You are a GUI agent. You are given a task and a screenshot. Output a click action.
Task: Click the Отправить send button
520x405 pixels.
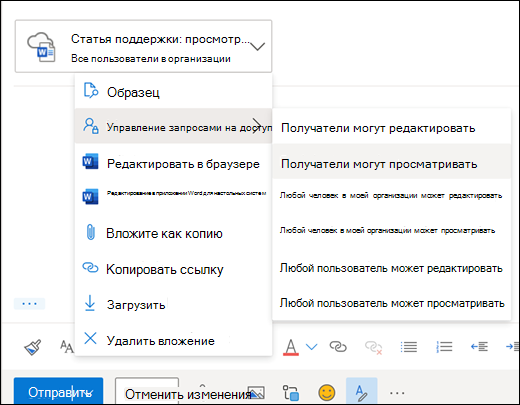click(x=59, y=392)
